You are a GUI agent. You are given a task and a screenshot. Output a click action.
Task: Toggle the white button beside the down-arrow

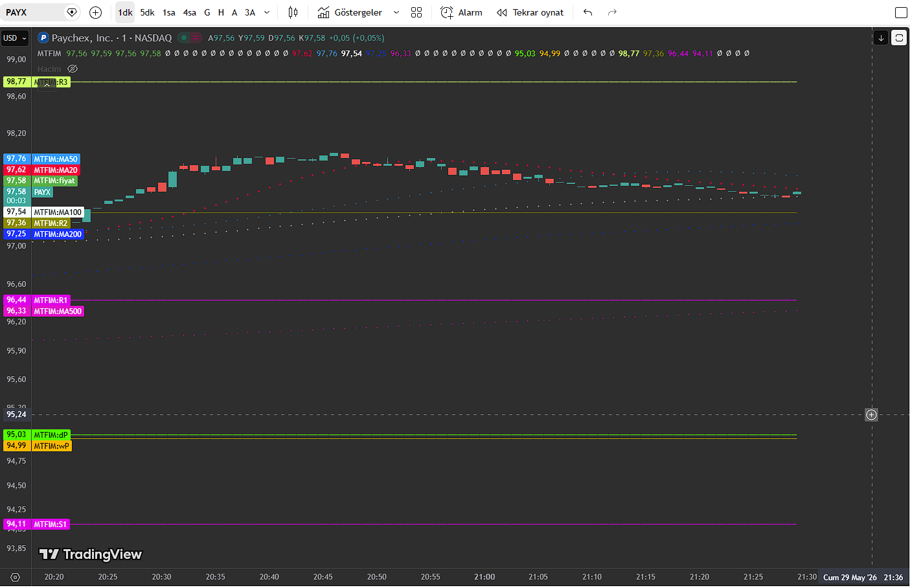(x=899, y=38)
